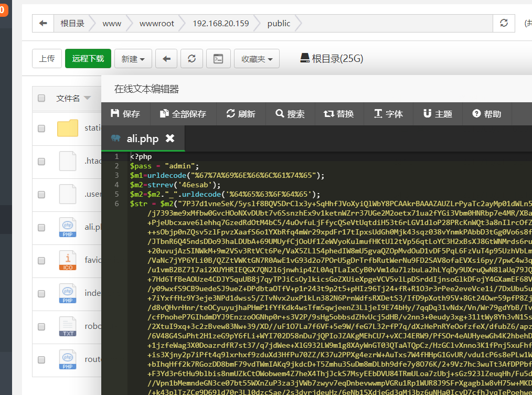
Task: Open the 收藏夹 favorites dropdown
Action: point(257,59)
